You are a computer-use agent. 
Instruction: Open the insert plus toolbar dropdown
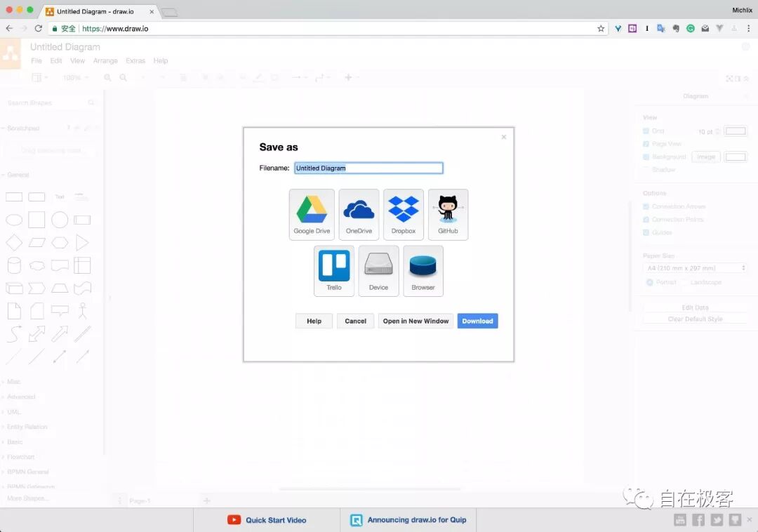(x=351, y=77)
